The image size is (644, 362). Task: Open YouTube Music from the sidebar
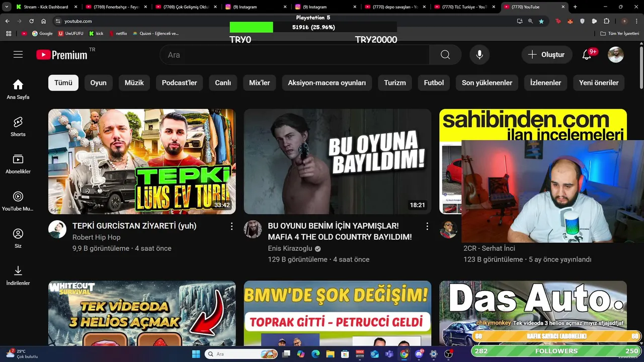18,201
